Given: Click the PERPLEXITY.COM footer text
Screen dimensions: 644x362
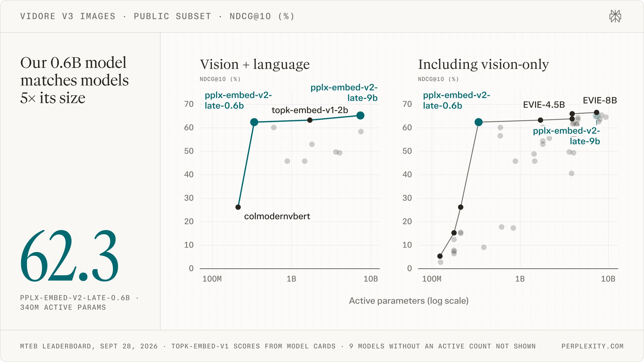Looking at the screenshot, I should [592, 346].
